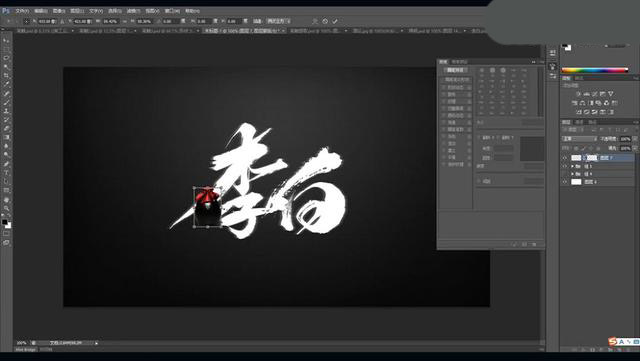The height and width of the screenshot is (361, 640).
Task: Open the 文件 menu
Action: [22, 11]
